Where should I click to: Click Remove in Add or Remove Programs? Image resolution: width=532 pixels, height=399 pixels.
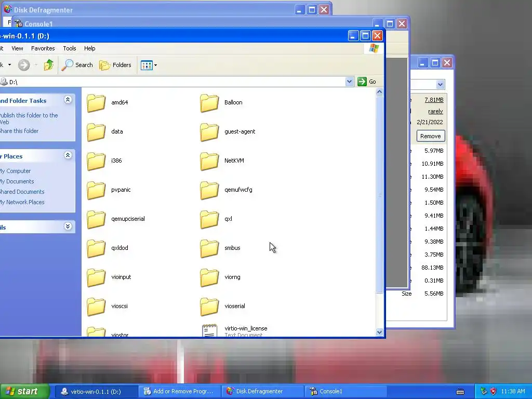[x=431, y=136]
